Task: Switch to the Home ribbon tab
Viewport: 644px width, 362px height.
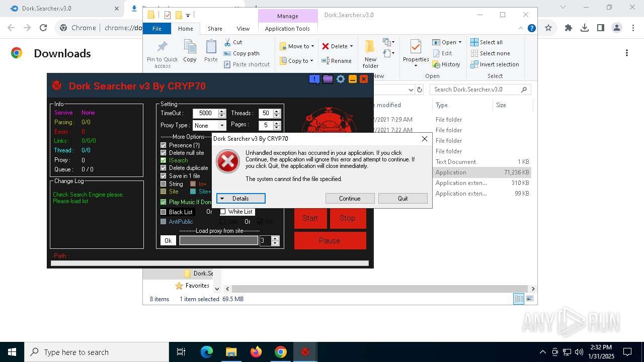Action: [x=185, y=29]
